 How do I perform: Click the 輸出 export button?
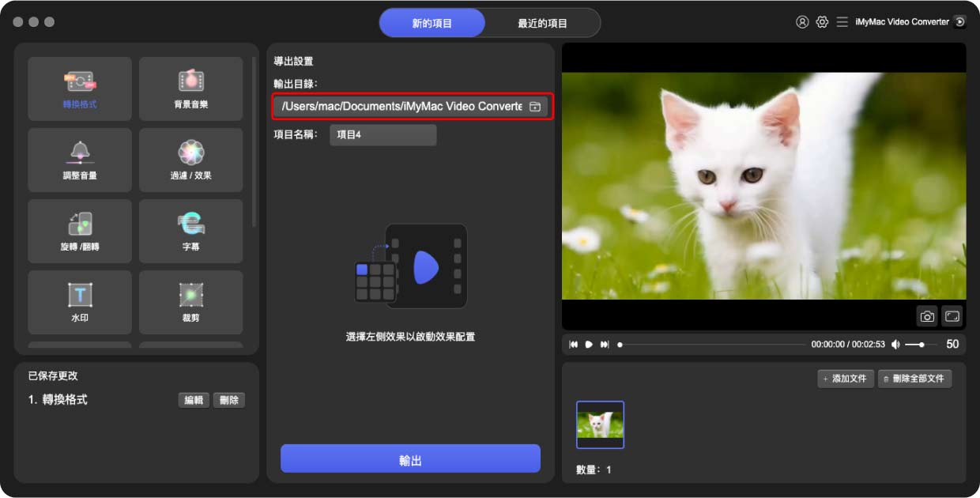coord(410,459)
